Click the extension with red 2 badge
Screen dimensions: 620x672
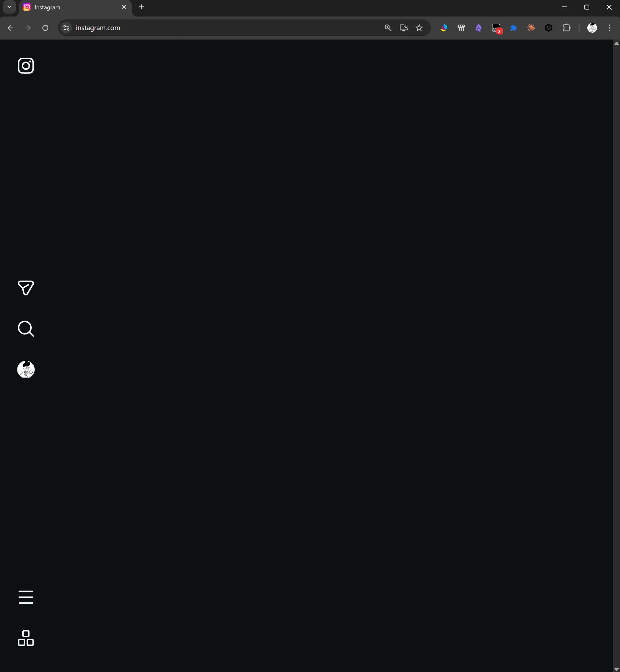497,28
